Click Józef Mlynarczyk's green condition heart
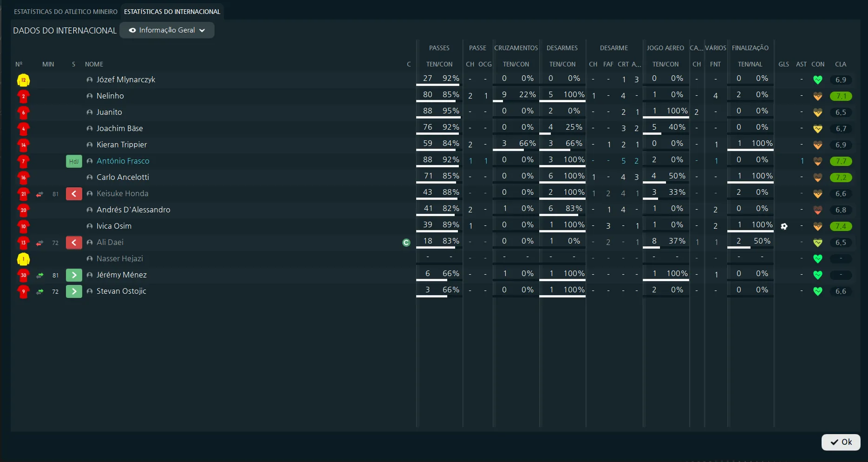Screen dimensions: 868x462 pos(818,80)
